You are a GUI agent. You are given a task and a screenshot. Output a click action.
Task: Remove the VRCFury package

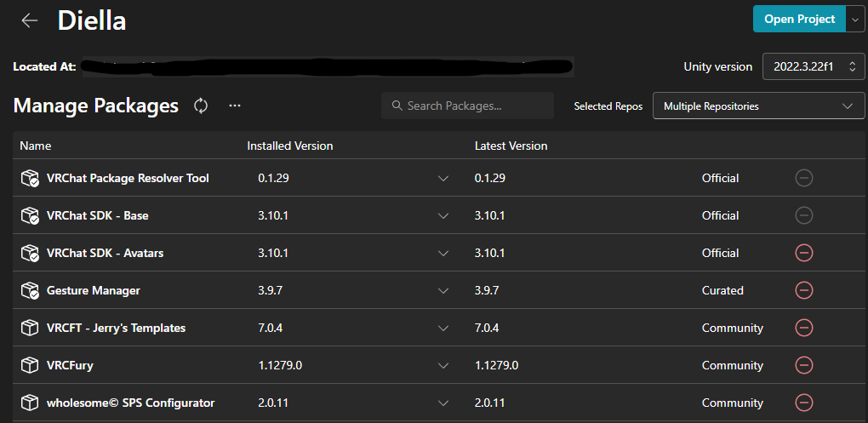pos(803,365)
